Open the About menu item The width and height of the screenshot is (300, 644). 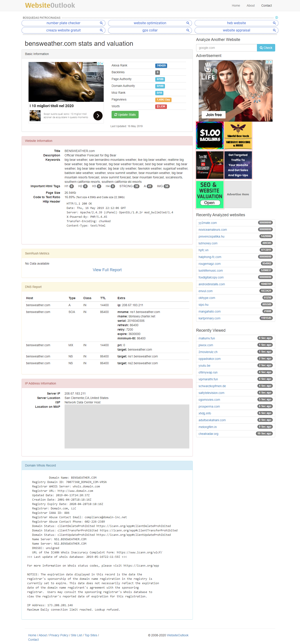click(251, 5)
